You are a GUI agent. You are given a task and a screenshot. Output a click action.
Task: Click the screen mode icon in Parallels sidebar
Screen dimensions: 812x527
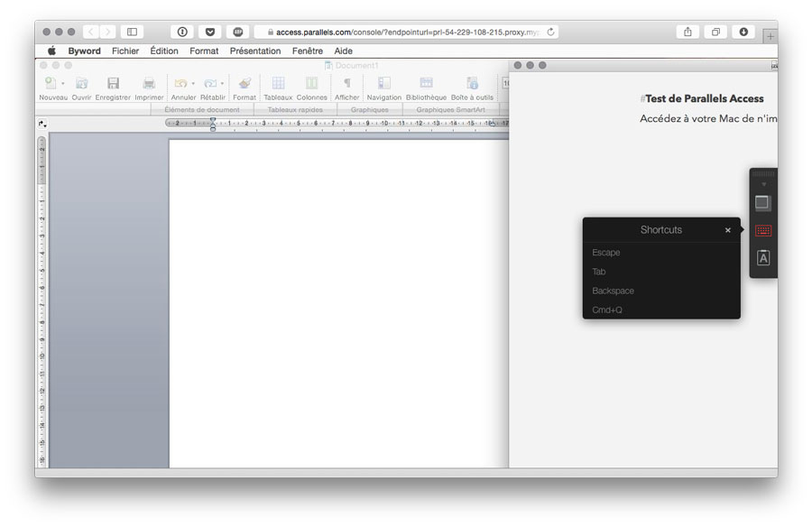(762, 203)
